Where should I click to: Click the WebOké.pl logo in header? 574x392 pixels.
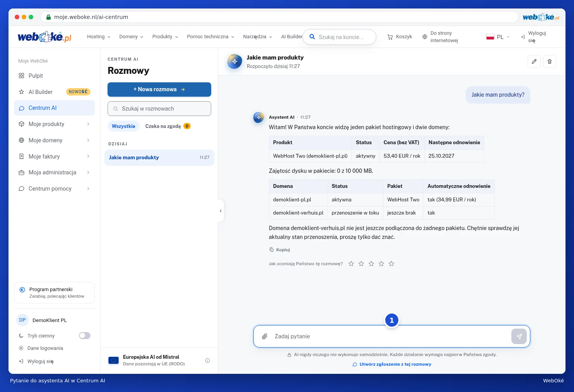click(x=45, y=37)
